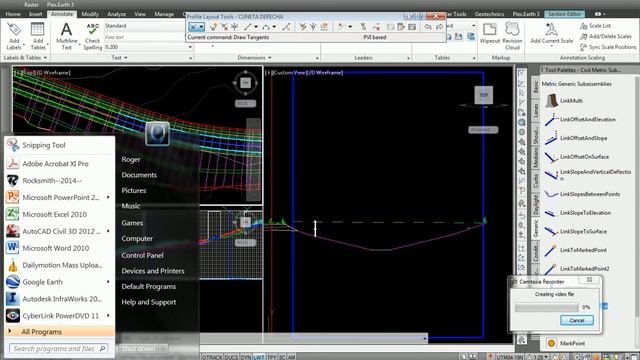Toggle DUCS in the status bar
Viewport: 640px width, 360px height.
tap(231, 357)
